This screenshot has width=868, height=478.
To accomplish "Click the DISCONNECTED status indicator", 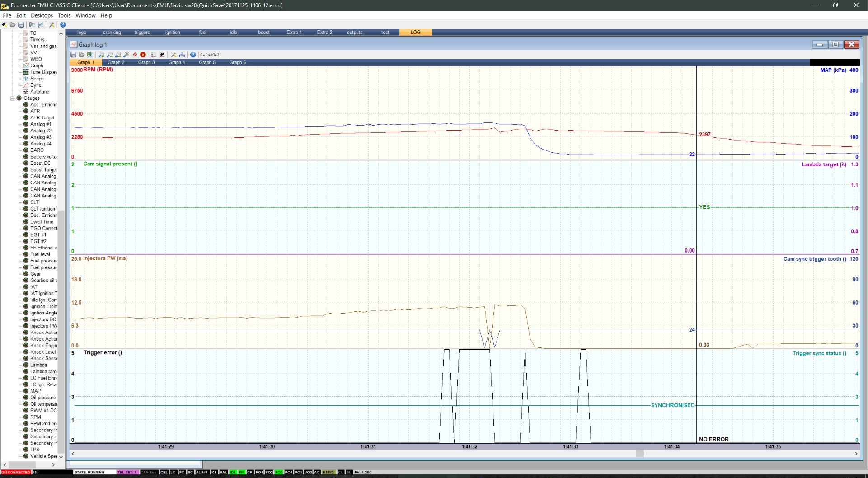I will pyautogui.click(x=16, y=473).
